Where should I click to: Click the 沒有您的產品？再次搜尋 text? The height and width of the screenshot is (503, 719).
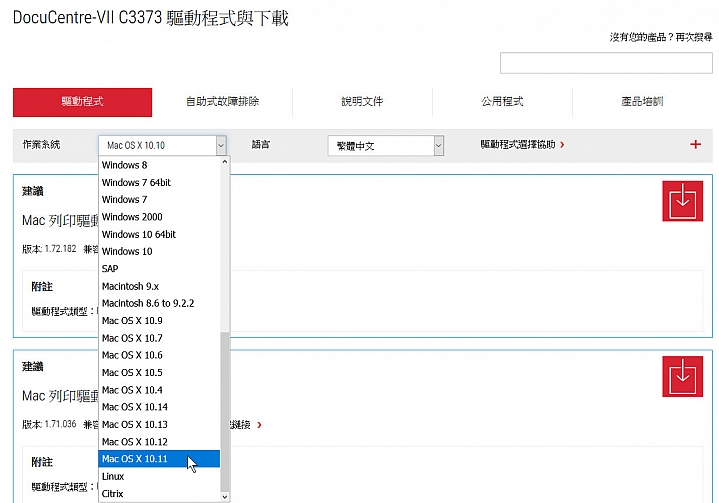point(661,37)
